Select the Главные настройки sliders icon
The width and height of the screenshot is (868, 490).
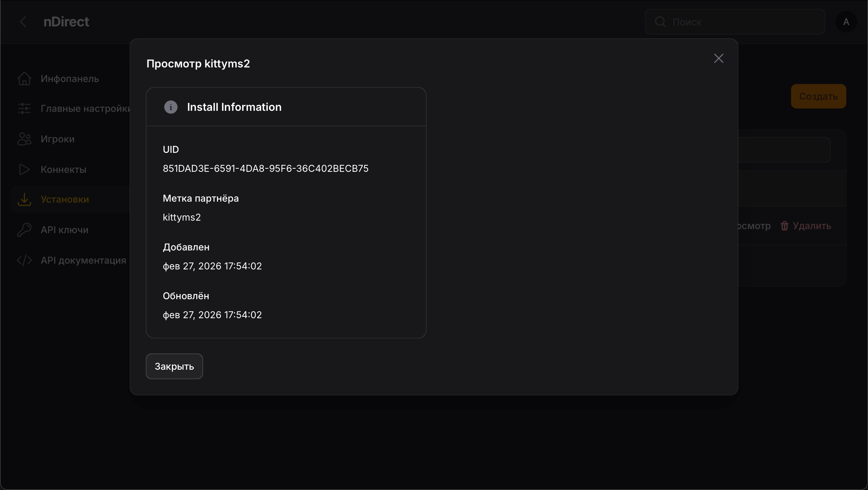tap(24, 108)
